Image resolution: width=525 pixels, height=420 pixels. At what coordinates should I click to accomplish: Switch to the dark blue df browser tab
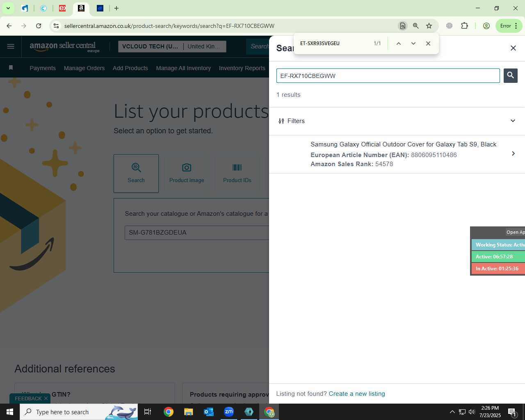click(100, 8)
